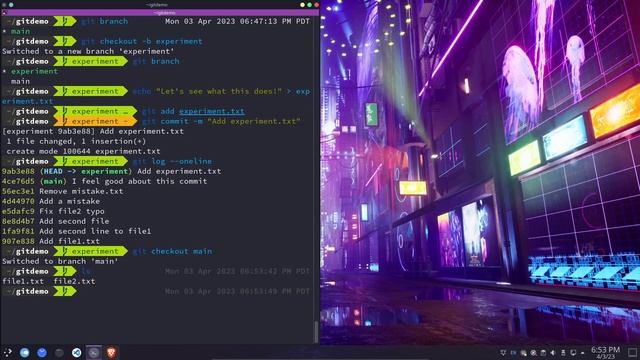Image resolution: width=640 pixels, height=360 pixels.
Task: Click "I feel good about this commit" message
Action: pyautogui.click(x=140, y=181)
